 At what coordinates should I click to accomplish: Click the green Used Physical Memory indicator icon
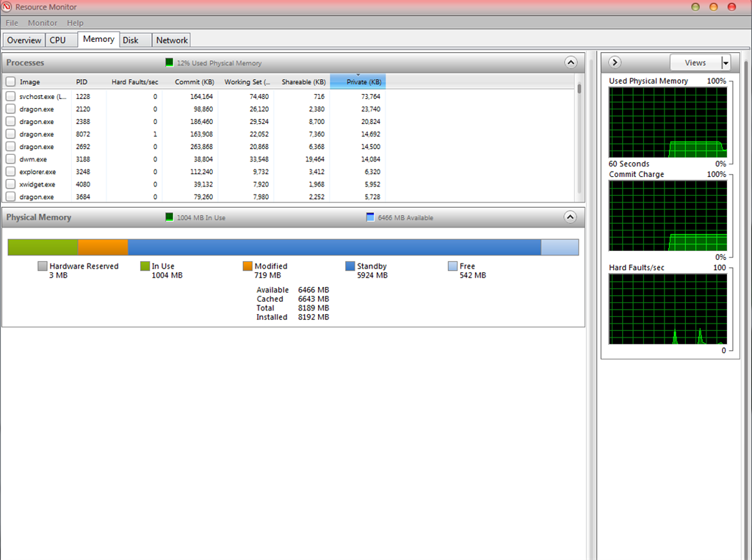coord(169,62)
